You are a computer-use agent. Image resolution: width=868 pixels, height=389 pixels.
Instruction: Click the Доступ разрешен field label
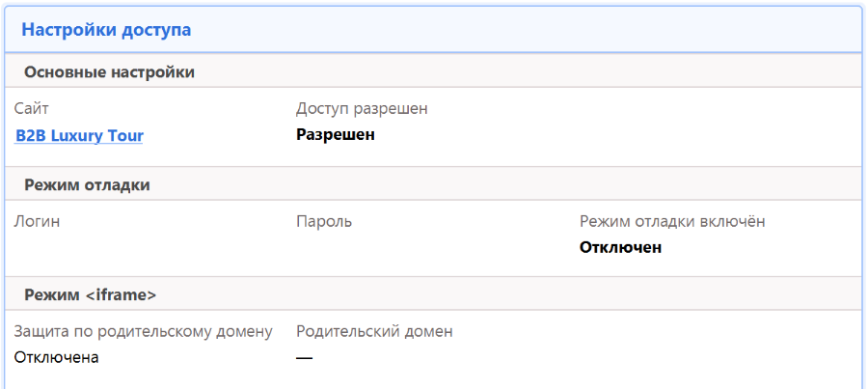pos(362,108)
